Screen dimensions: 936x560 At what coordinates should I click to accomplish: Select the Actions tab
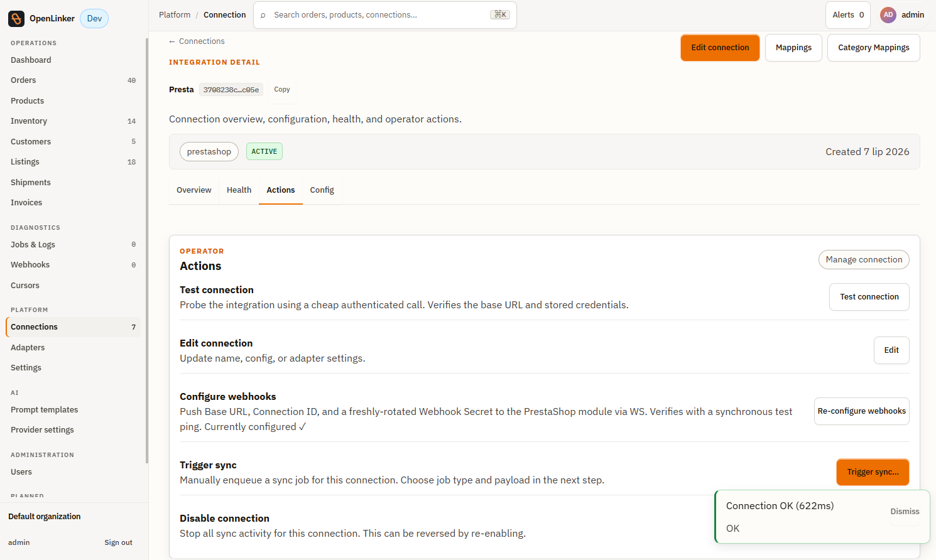coord(281,190)
